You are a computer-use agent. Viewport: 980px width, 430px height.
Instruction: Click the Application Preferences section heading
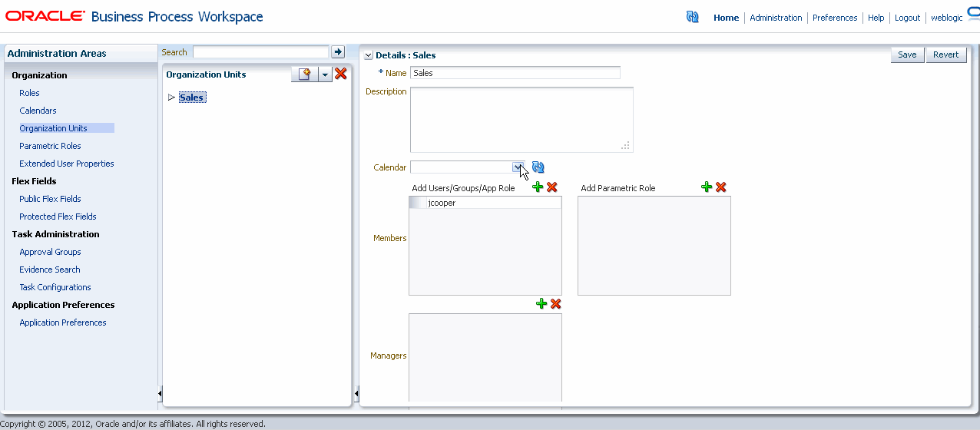pos(63,305)
